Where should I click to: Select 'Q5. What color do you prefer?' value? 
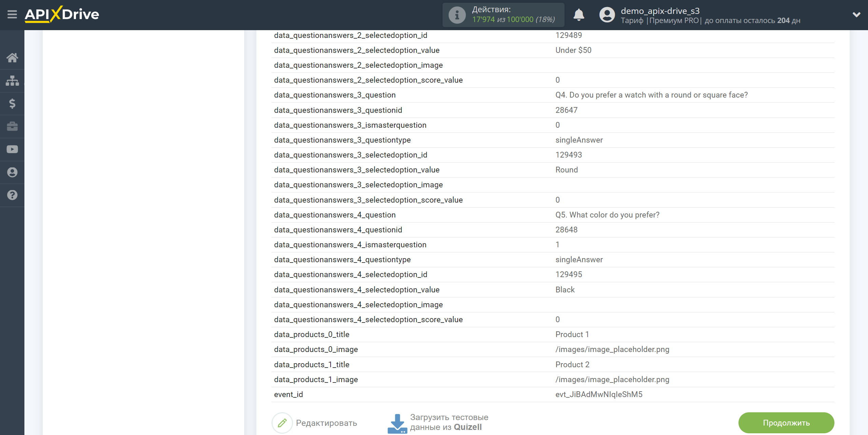607,215
